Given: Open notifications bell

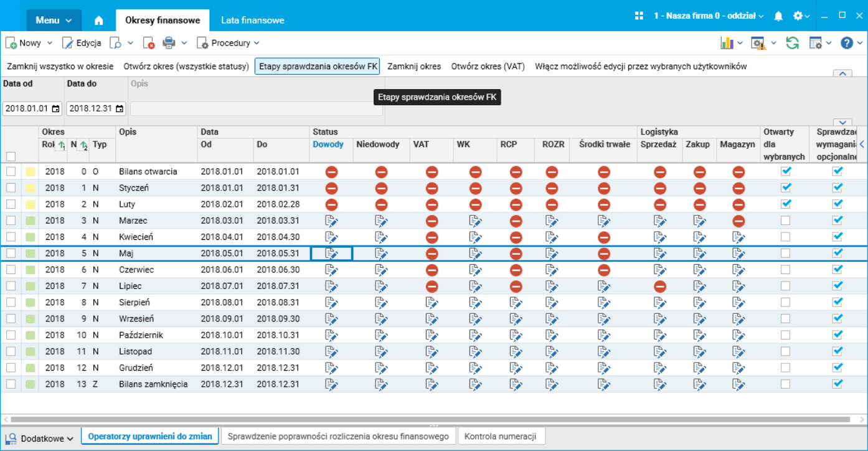Looking at the screenshot, I should [778, 16].
